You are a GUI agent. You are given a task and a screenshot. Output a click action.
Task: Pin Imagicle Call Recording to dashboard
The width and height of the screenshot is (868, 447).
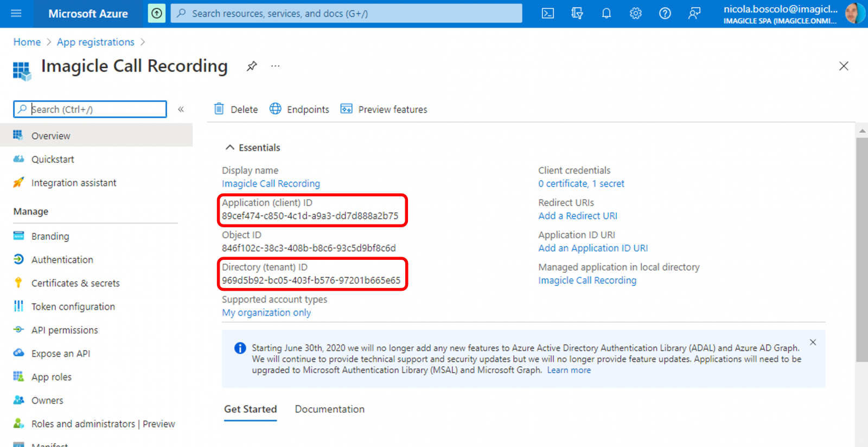coord(252,66)
